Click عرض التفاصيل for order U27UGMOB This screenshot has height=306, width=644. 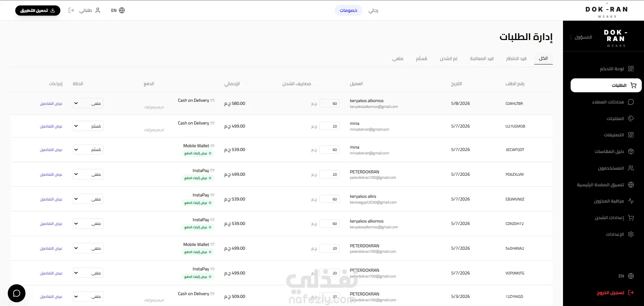(x=51, y=126)
